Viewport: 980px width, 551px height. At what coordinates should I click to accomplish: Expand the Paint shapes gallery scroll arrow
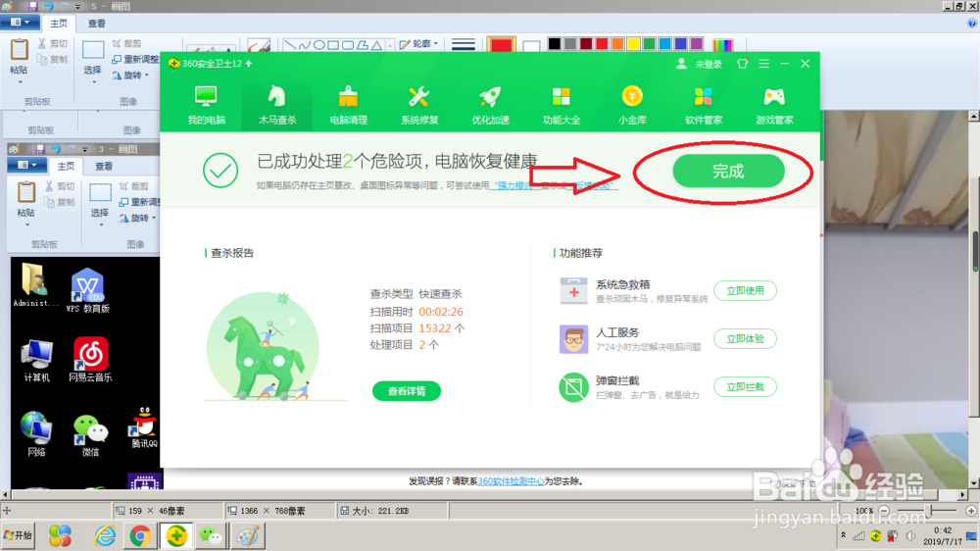390,45
